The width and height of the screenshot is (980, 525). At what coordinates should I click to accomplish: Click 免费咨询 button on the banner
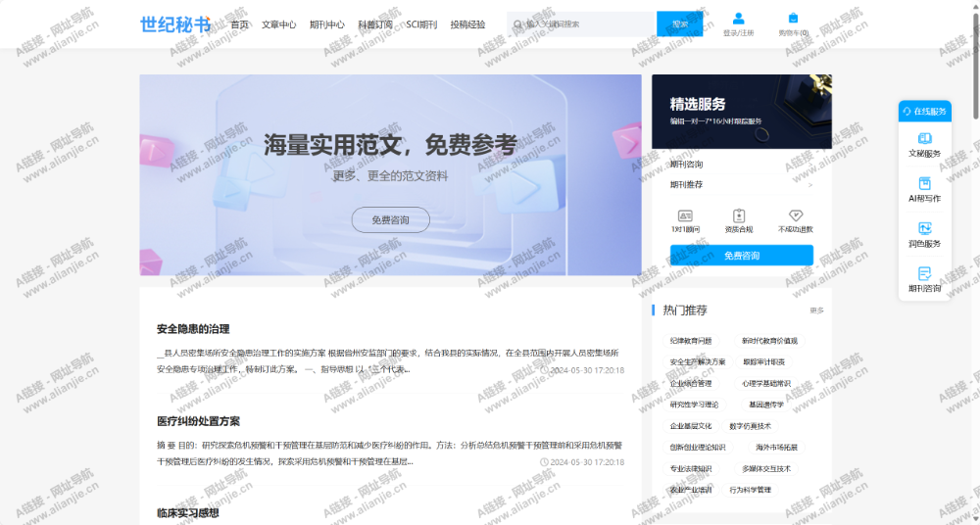tap(391, 220)
